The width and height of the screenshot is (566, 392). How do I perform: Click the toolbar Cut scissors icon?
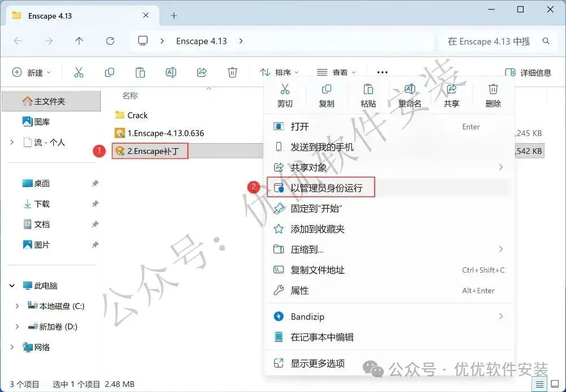click(x=79, y=72)
